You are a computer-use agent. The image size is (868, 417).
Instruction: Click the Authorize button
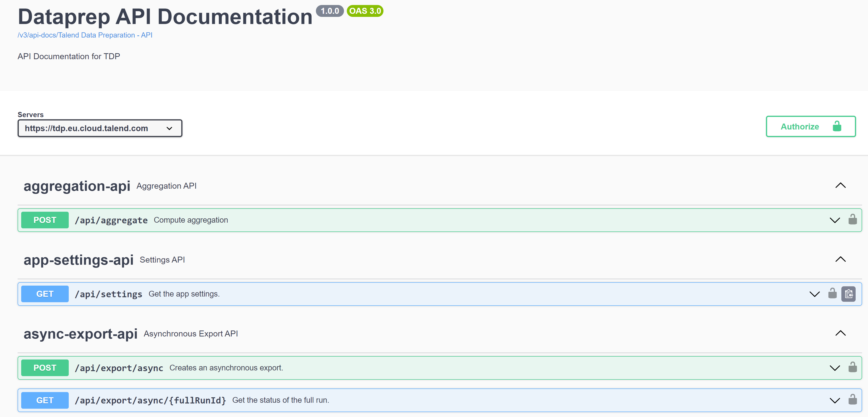[808, 126]
